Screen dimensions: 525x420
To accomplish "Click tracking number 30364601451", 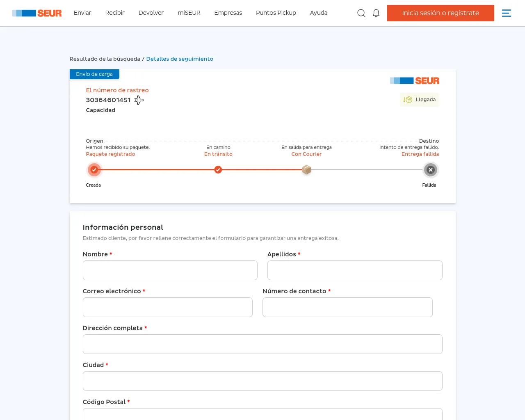I will click(108, 100).
